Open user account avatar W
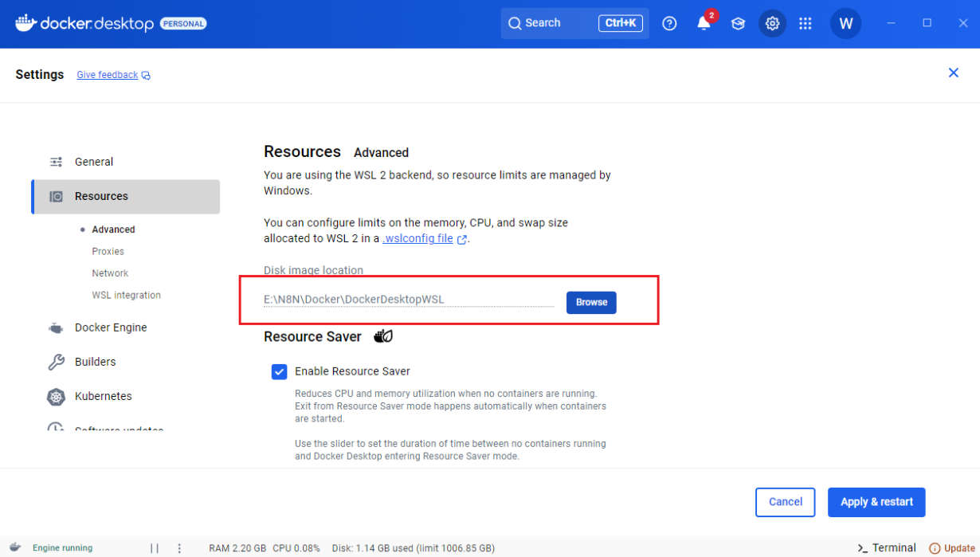Screen dimensions: 980x557 (x=845, y=23)
